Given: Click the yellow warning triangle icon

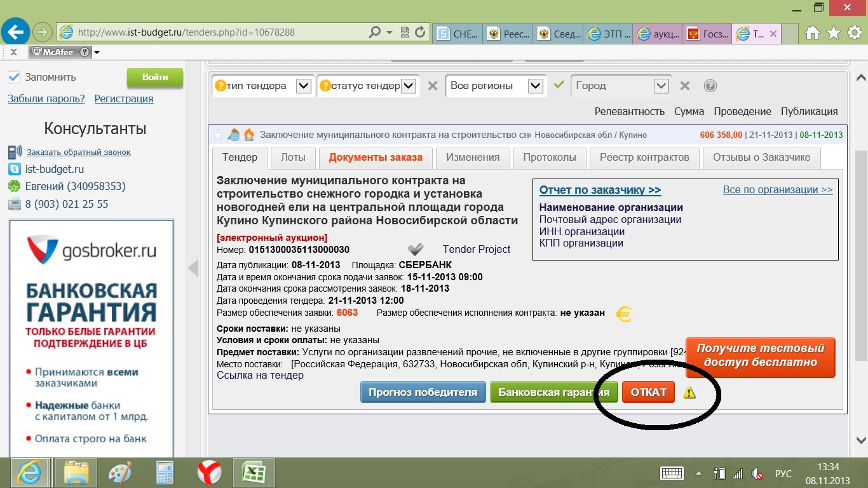Looking at the screenshot, I should (689, 393).
